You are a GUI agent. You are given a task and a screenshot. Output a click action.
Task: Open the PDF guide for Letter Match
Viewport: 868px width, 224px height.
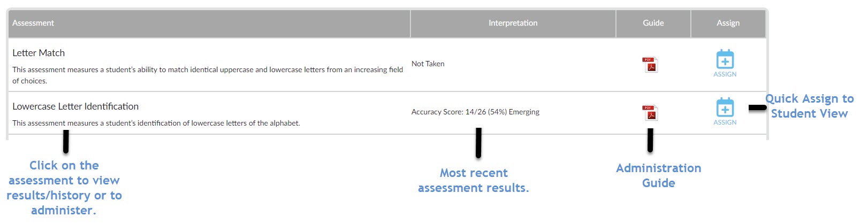click(x=650, y=65)
